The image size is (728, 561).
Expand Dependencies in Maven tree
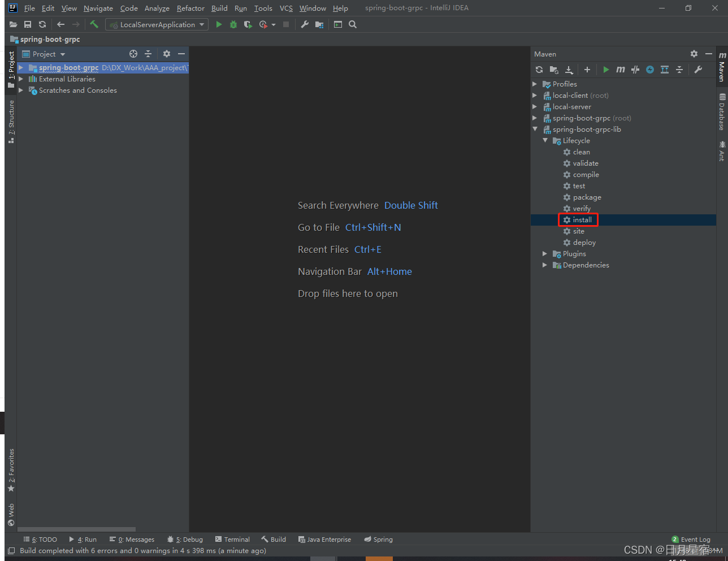click(545, 265)
